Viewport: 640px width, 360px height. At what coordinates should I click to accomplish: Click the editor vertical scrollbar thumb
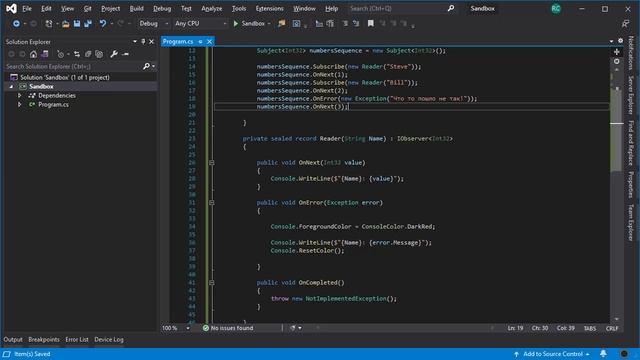click(x=616, y=131)
